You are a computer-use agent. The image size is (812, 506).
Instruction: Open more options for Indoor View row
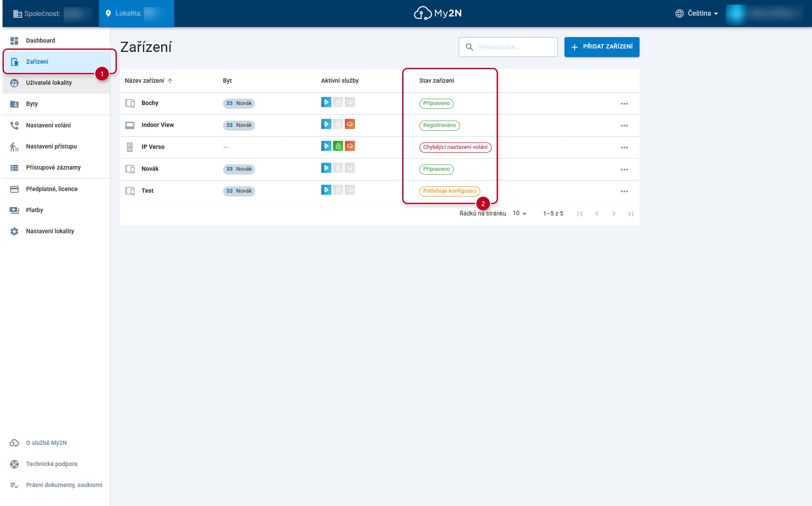pos(624,126)
